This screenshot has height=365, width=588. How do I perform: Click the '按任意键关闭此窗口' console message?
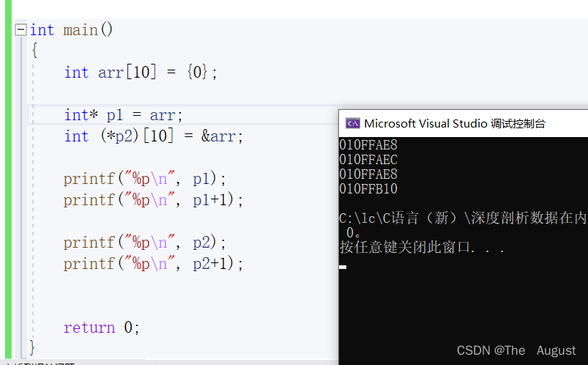(422, 248)
